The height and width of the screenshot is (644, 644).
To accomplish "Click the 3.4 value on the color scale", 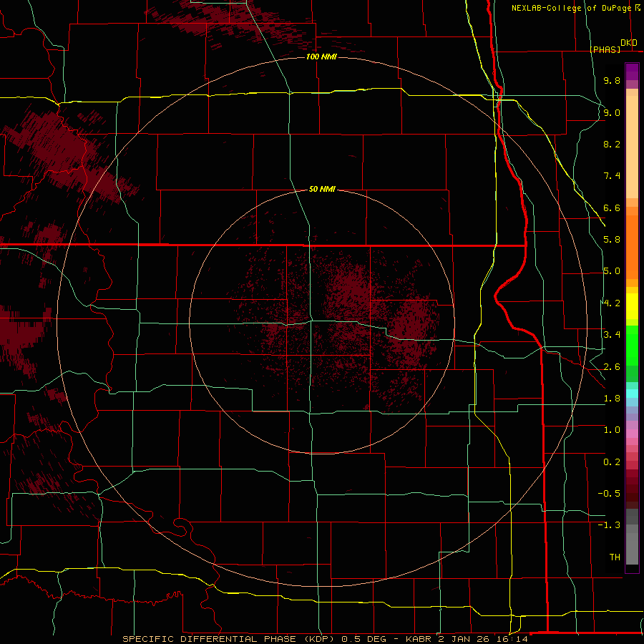I will (612, 335).
